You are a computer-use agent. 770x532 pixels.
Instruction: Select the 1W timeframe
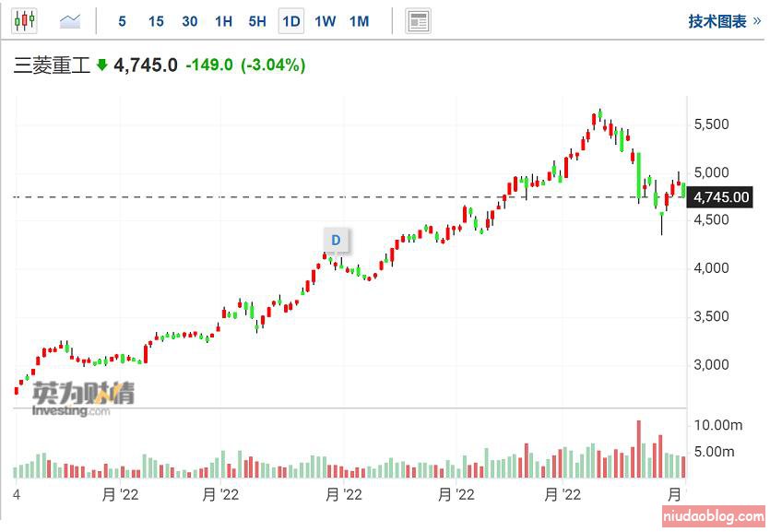[326, 21]
